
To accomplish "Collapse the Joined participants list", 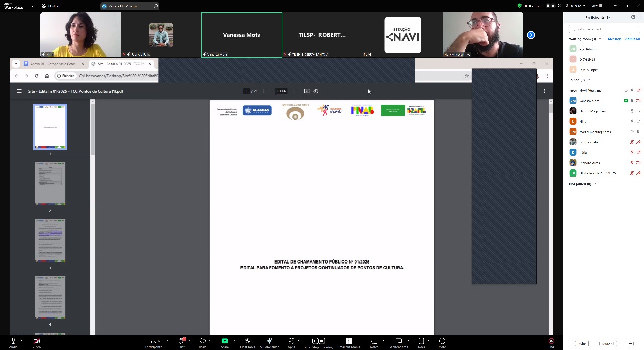I will (589, 80).
